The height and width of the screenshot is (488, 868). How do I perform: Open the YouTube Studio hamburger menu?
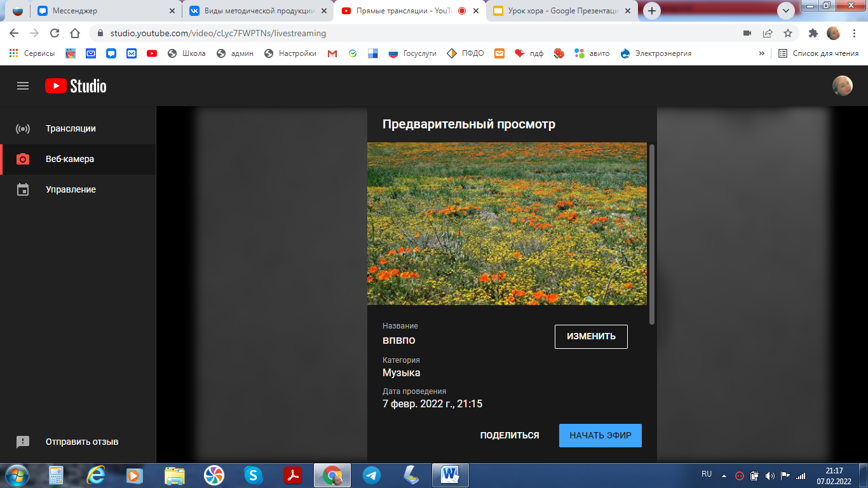23,86
